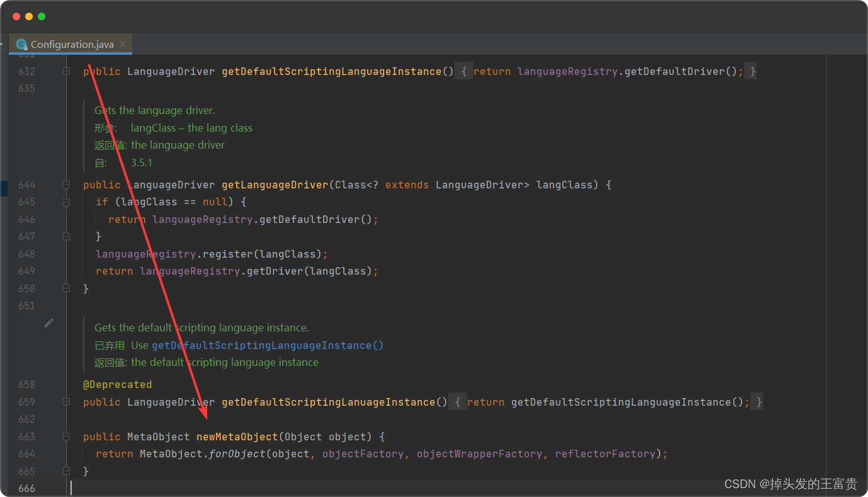
Task: Click line number 666 in the gutter
Action: (x=27, y=488)
